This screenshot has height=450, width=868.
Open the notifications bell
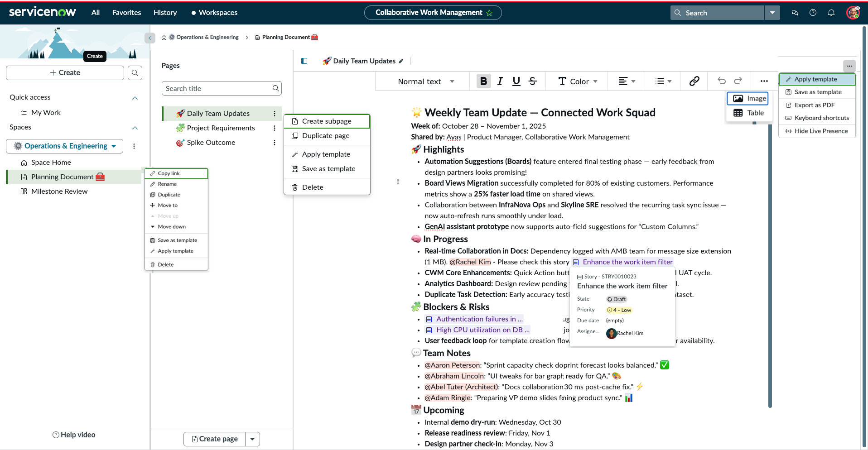(831, 13)
